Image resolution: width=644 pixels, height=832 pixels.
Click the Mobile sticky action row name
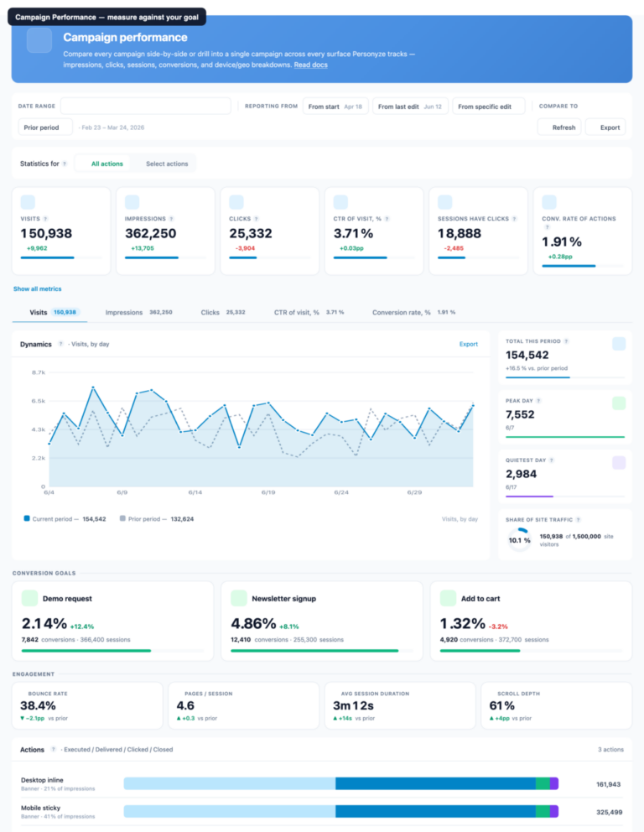(x=40, y=808)
